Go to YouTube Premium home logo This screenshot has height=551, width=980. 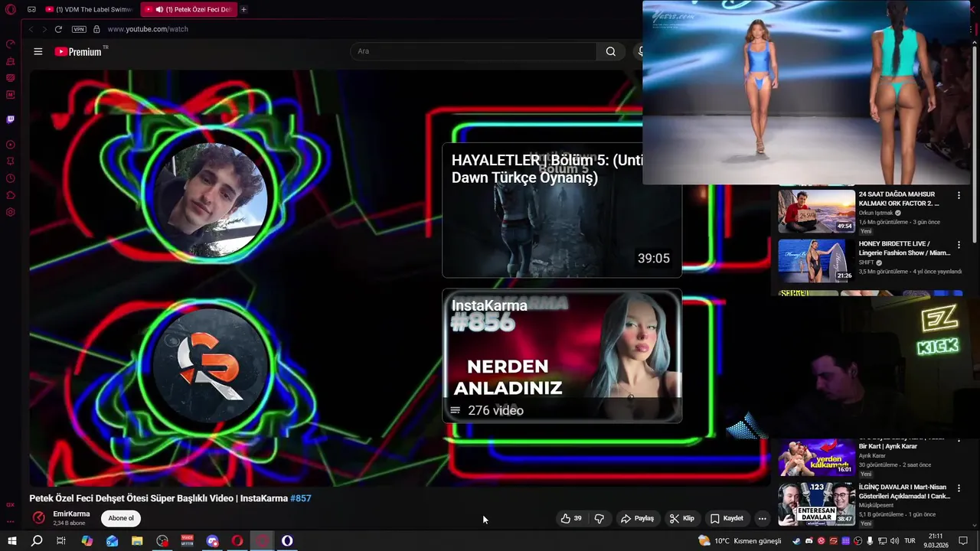pos(78,51)
